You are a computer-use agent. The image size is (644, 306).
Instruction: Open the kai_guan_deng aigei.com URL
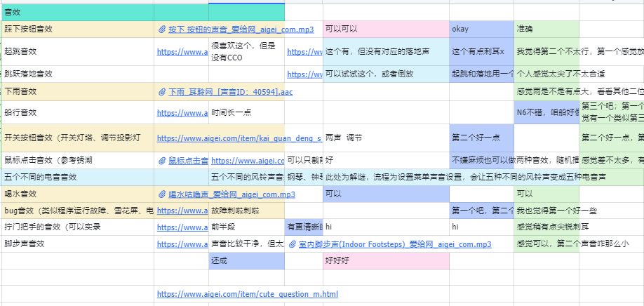(239, 138)
